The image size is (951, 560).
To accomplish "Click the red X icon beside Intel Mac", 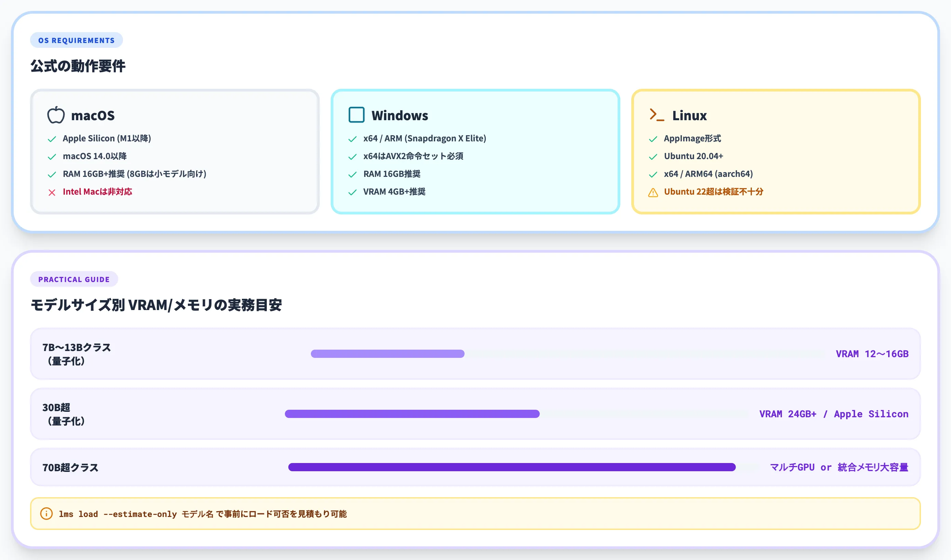I will click(x=52, y=193).
